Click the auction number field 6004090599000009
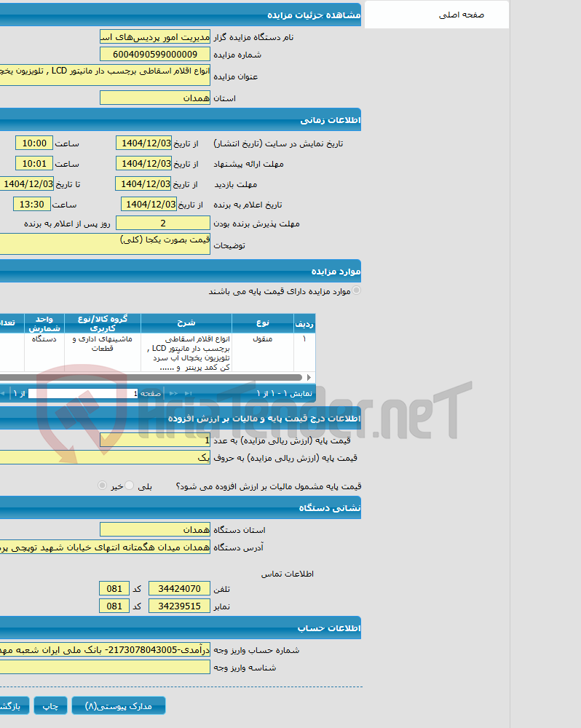Viewport: 581px width, 728px height. [154, 55]
